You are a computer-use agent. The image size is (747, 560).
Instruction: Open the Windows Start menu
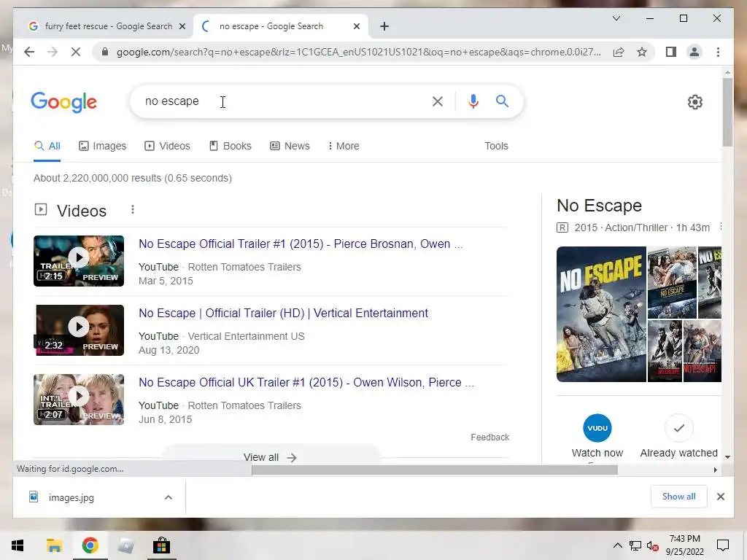tap(18, 545)
